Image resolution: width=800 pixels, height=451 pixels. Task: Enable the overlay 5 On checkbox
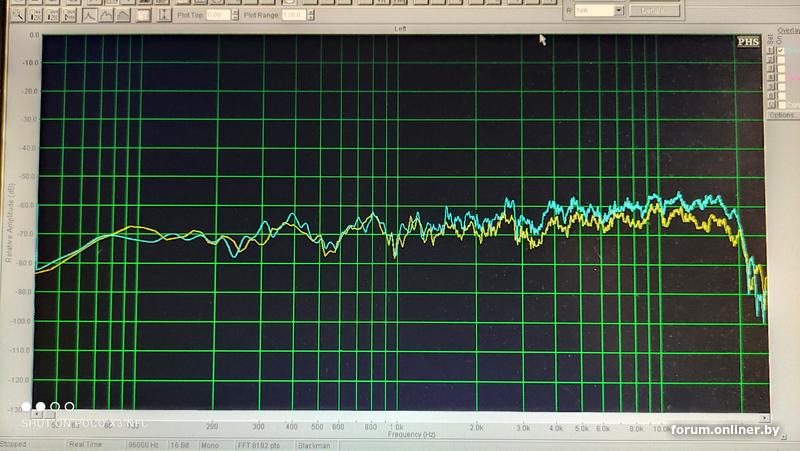click(x=781, y=86)
